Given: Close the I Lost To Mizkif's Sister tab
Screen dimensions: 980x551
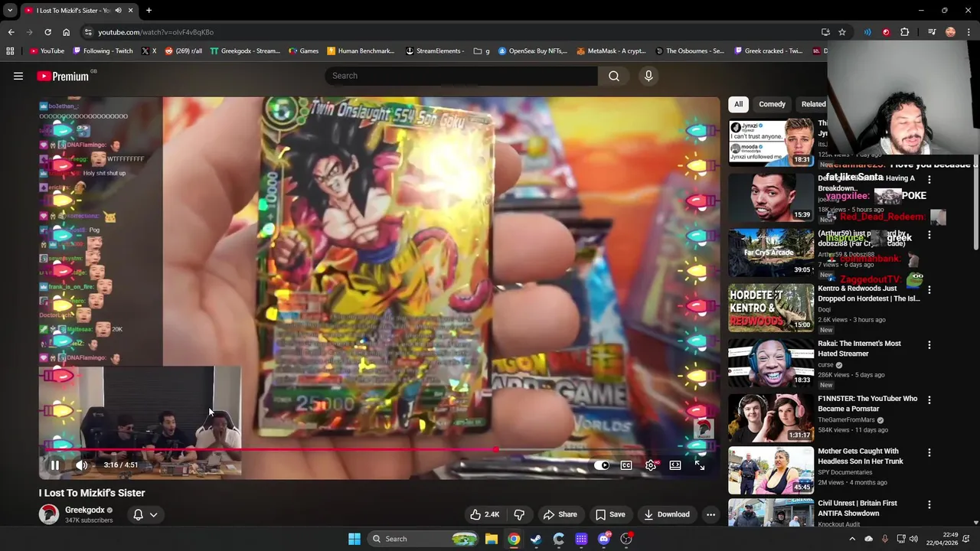Looking at the screenshot, I should tap(130, 11).
